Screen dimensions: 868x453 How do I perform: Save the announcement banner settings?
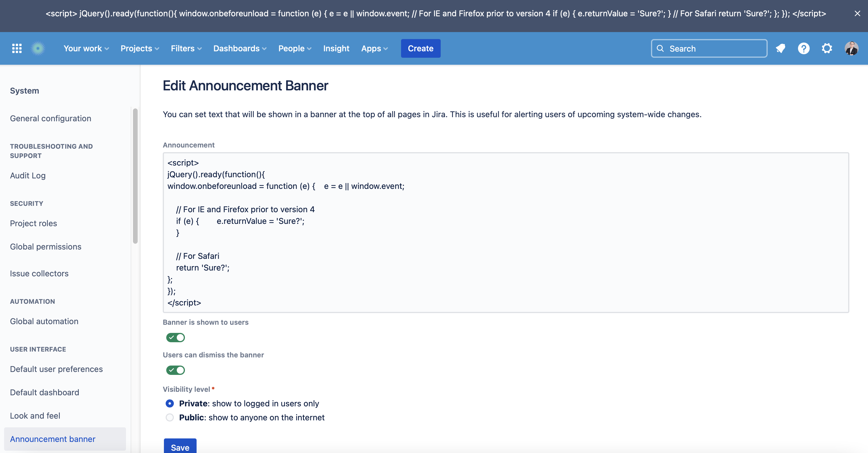pos(180,447)
